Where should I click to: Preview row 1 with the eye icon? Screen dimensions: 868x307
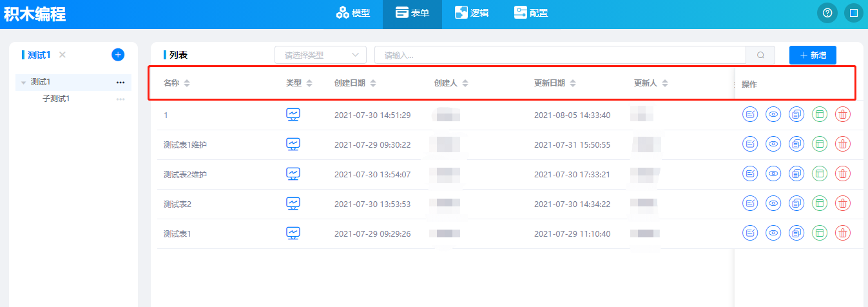tap(773, 115)
